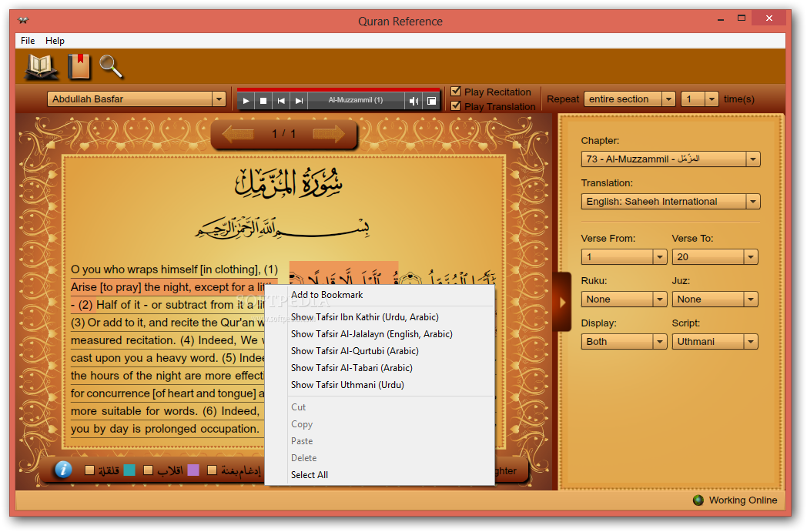Open the Quran book reader icon
Screen dimensions: 807x532
point(41,67)
